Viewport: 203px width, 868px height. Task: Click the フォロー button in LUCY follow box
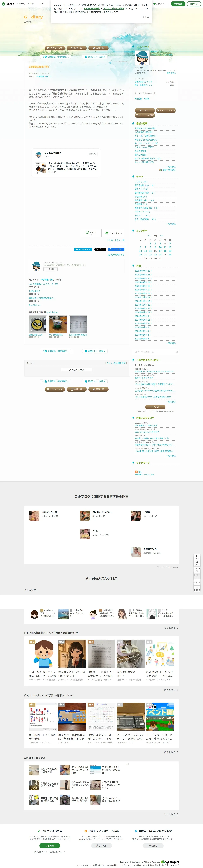(x=51, y=269)
